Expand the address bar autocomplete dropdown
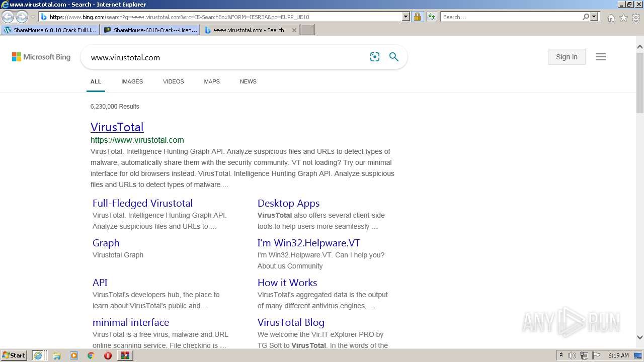 [x=406, y=17]
